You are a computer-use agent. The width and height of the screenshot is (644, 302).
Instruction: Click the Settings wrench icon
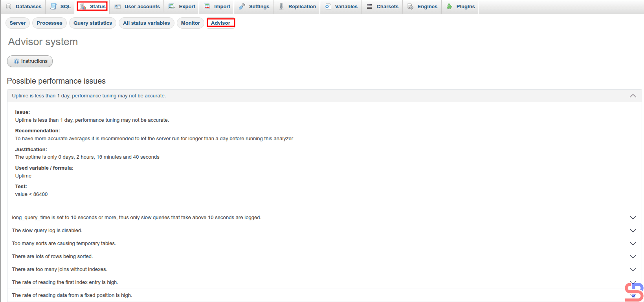tap(242, 7)
